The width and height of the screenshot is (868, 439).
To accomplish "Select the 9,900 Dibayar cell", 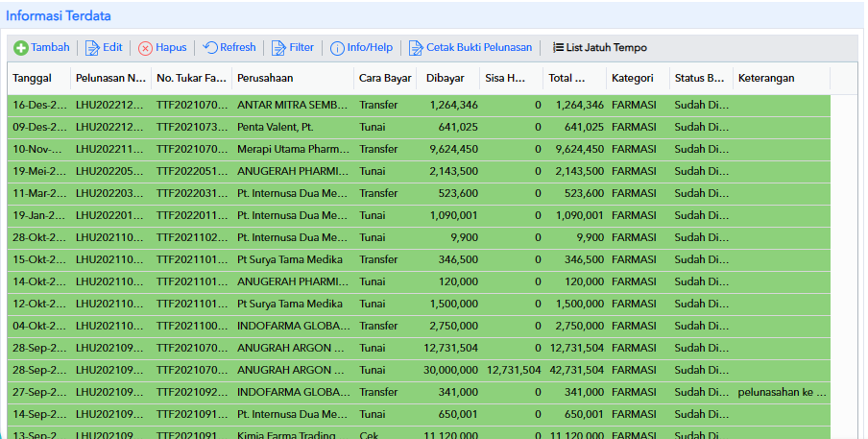I will coord(448,237).
